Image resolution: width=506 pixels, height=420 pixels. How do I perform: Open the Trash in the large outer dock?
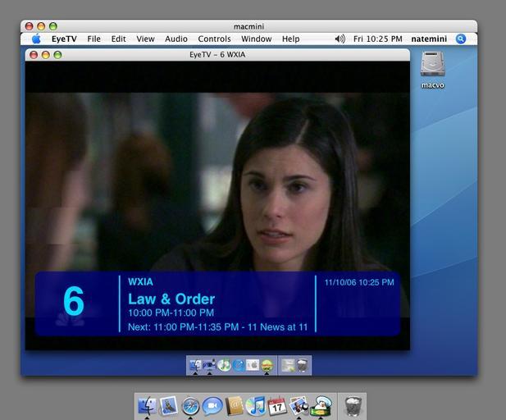[353, 405]
